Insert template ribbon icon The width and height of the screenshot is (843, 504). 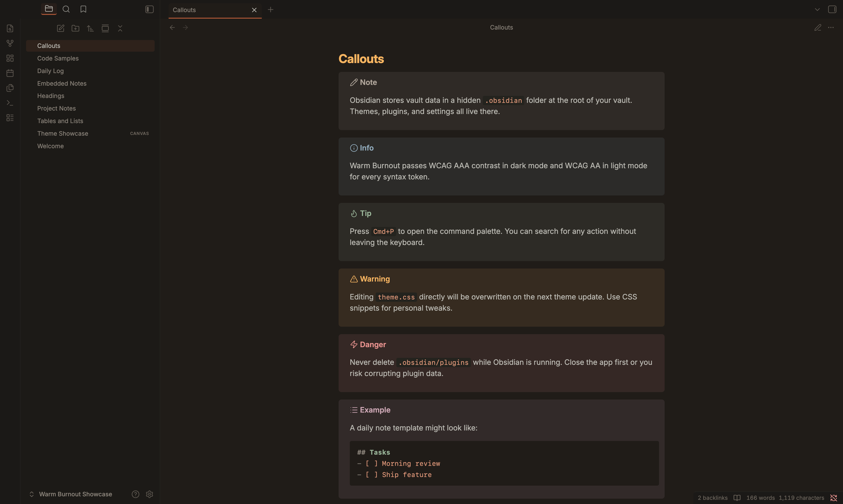[x=10, y=88]
